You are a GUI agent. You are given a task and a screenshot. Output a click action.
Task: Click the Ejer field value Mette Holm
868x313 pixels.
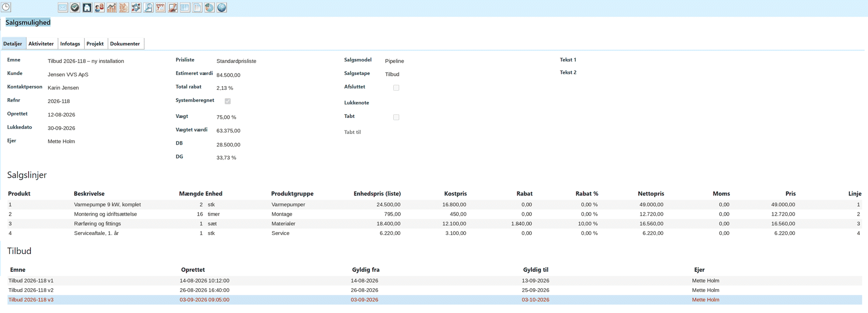[61, 141]
